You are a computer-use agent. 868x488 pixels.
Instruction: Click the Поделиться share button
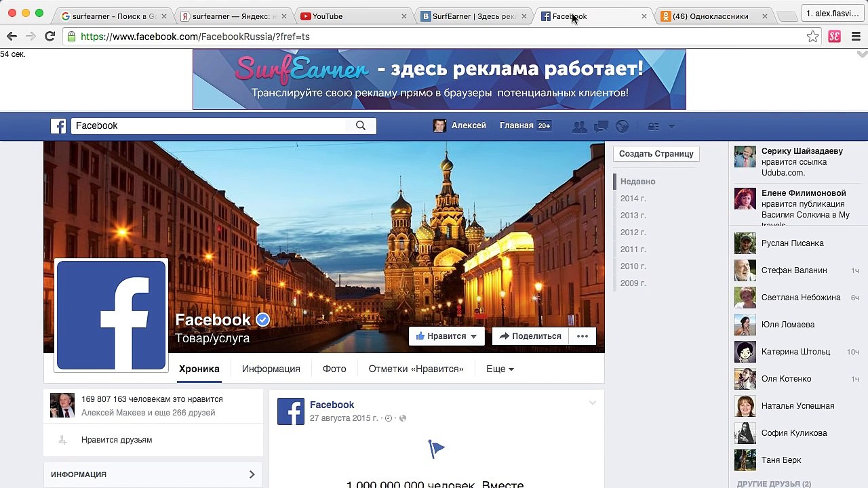pos(530,336)
